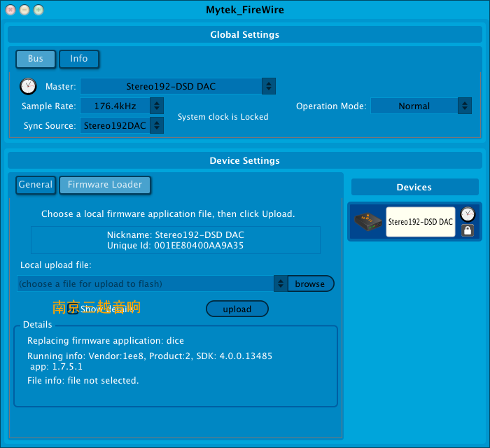The image size is (490, 448).
Task: Open the Info tab
Action: (79, 59)
